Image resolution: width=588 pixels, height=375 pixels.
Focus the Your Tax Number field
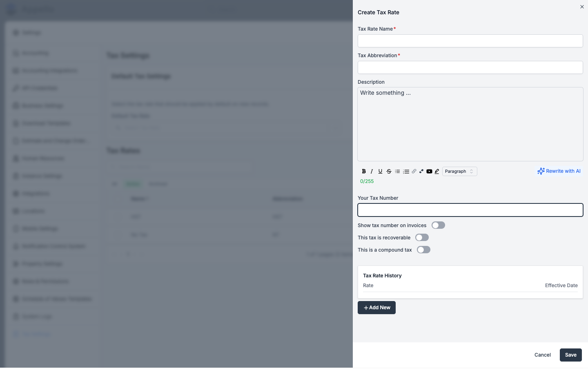[470, 210]
